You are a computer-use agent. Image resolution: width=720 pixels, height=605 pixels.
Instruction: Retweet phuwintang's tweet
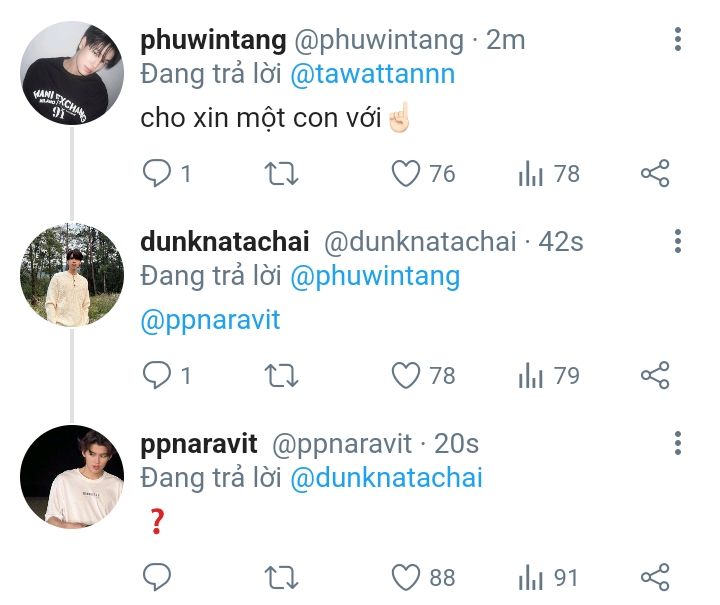click(x=281, y=174)
